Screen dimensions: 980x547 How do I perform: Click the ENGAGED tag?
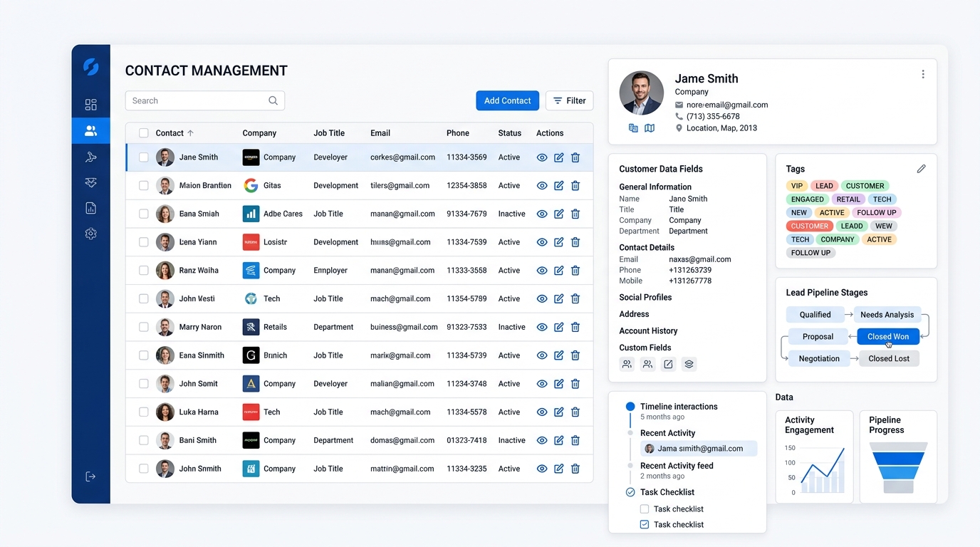(x=807, y=199)
